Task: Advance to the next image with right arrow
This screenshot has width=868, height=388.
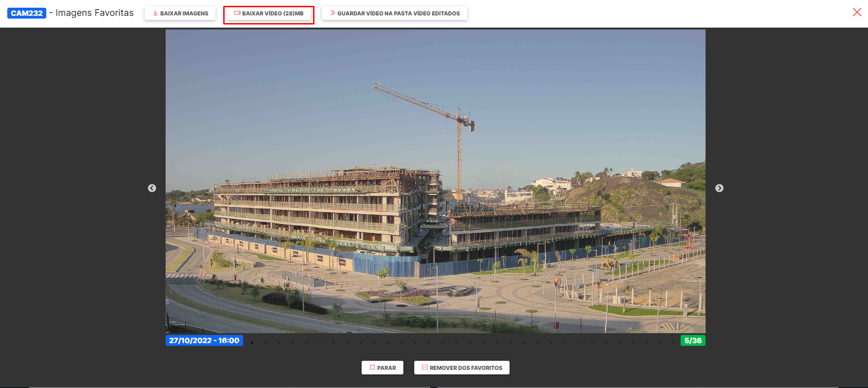Action: pos(719,188)
